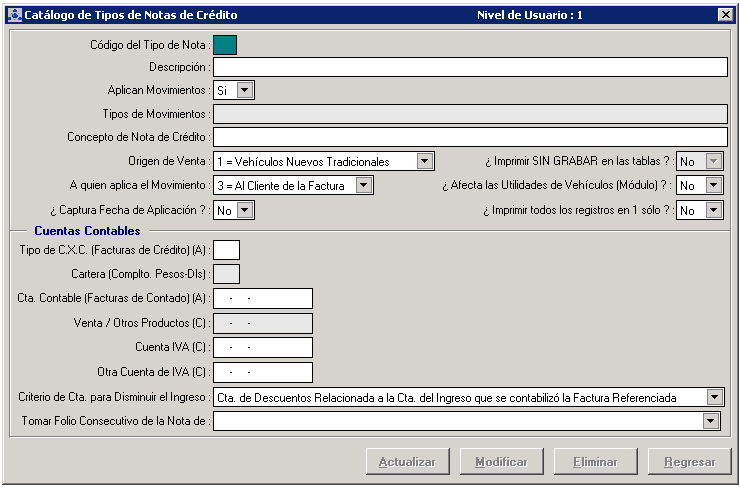Click the Código del Tipo de Nota field
The height and width of the screenshot is (487, 740).
point(225,44)
